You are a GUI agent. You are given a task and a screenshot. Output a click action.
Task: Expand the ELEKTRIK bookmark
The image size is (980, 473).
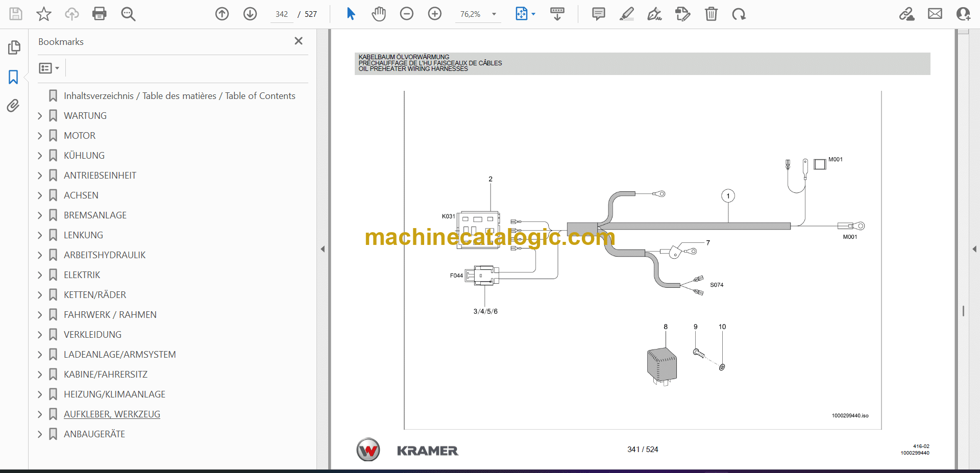coord(40,275)
